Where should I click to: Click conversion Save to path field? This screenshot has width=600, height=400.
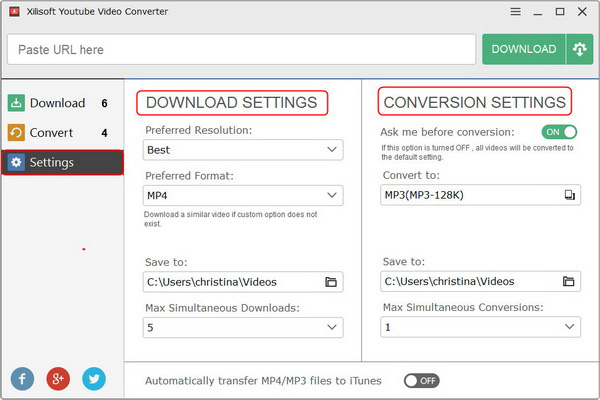(x=481, y=281)
